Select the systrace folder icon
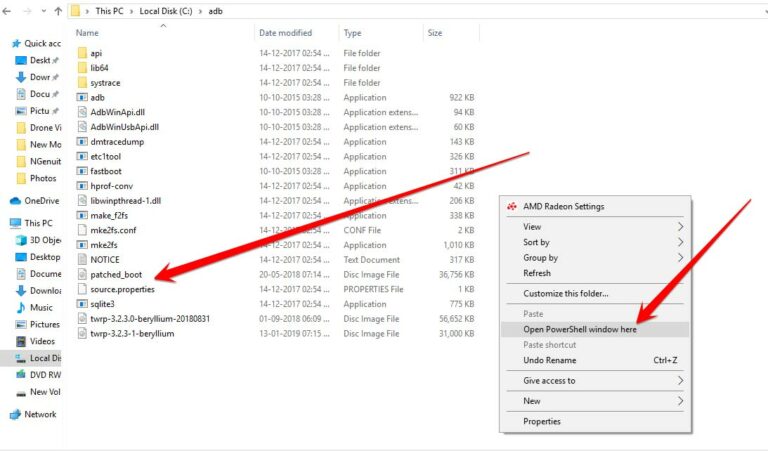768x451 pixels. (x=82, y=83)
